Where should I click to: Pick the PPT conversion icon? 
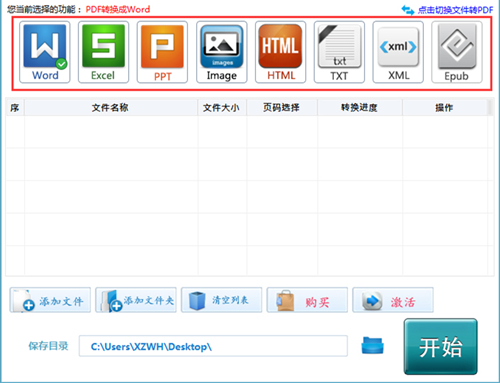click(162, 52)
